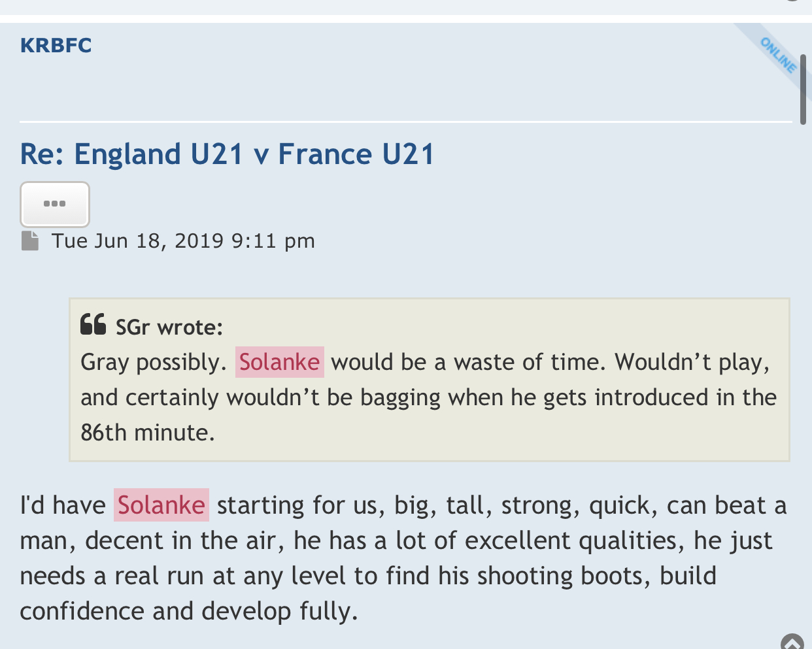
Task: Click the quotation marks icon
Action: click(93, 325)
